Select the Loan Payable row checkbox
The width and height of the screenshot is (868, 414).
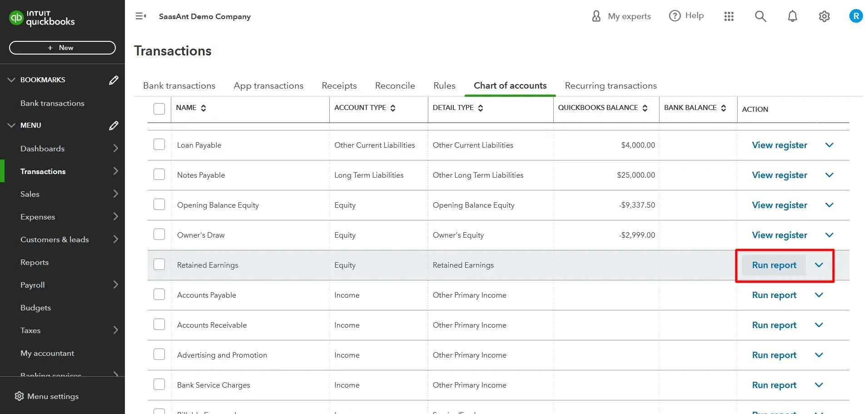(x=159, y=145)
